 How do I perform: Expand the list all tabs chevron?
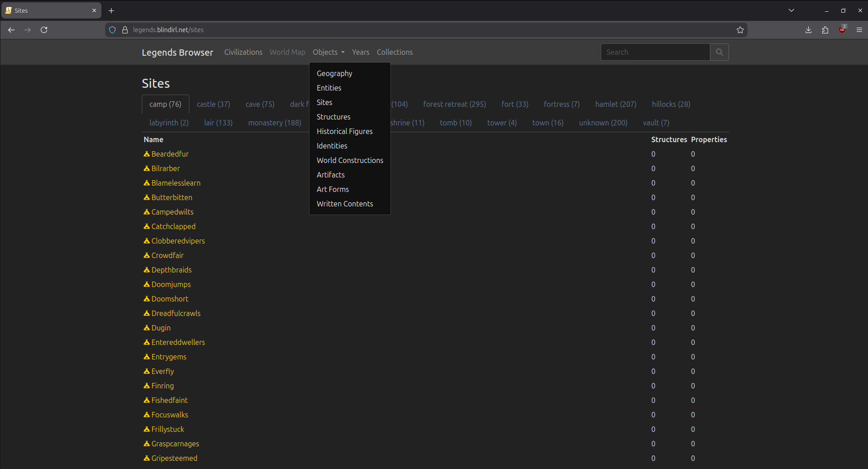pyautogui.click(x=791, y=10)
